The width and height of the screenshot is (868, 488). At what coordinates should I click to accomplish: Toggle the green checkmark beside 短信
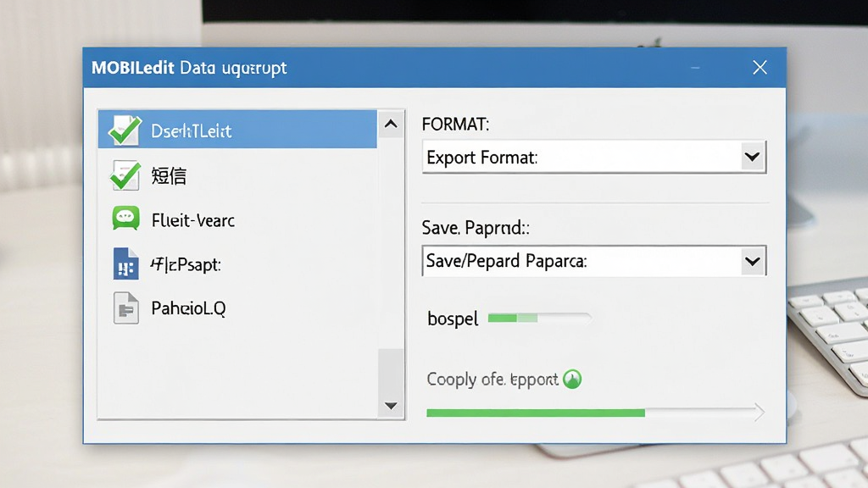(125, 175)
